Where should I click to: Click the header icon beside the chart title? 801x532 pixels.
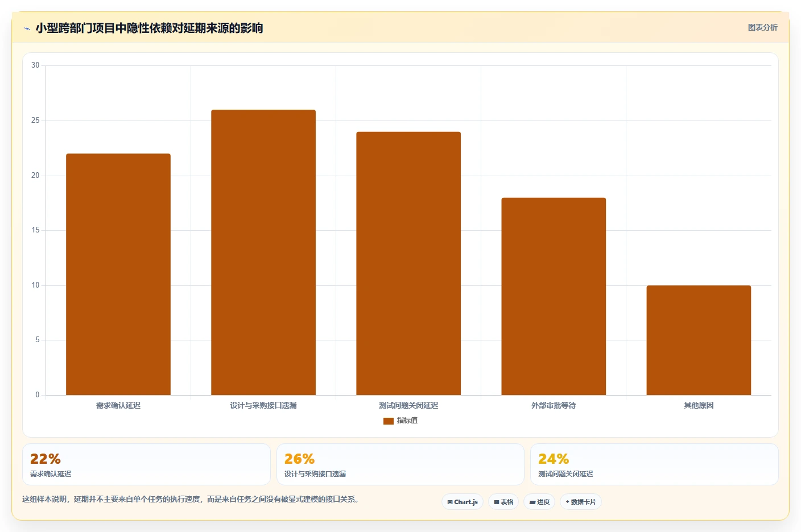[27, 28]
